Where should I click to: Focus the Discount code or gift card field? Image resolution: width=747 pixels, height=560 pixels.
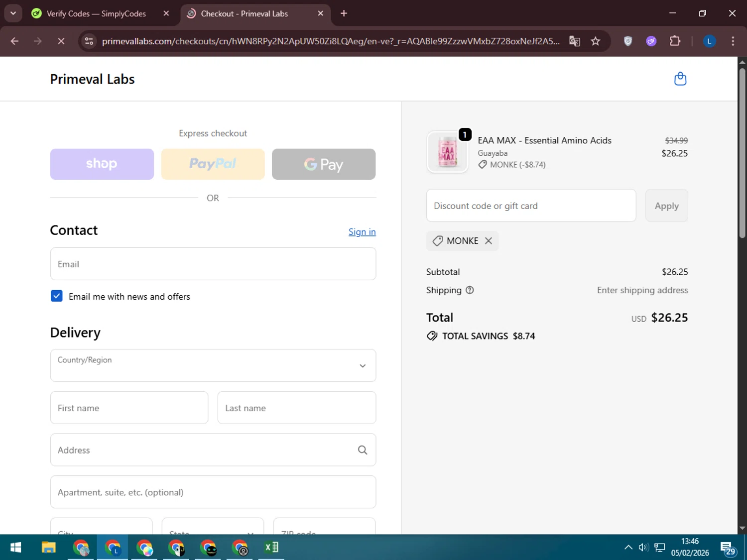click(x=531, y=206)
